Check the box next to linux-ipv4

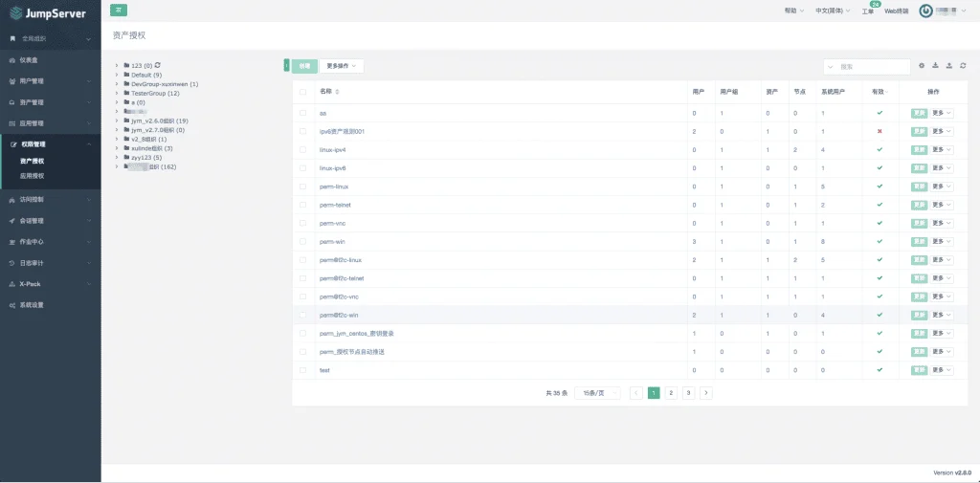click(303, 150)
